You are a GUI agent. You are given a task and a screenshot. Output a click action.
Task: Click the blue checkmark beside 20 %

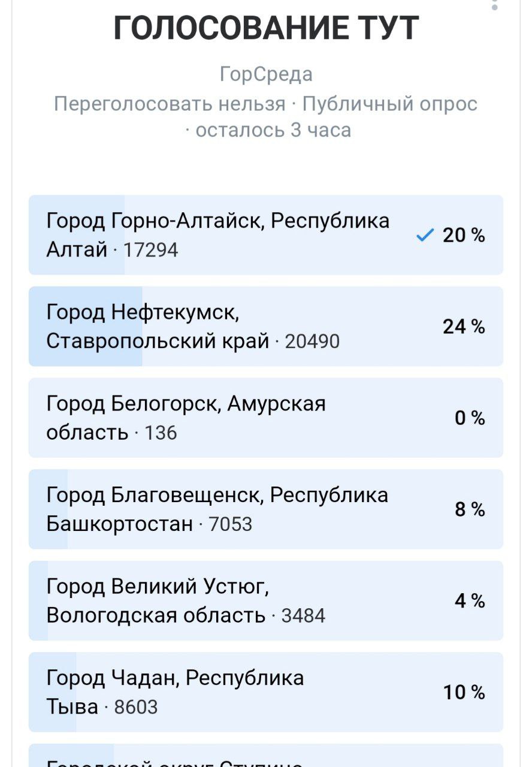tap(424, 236)
